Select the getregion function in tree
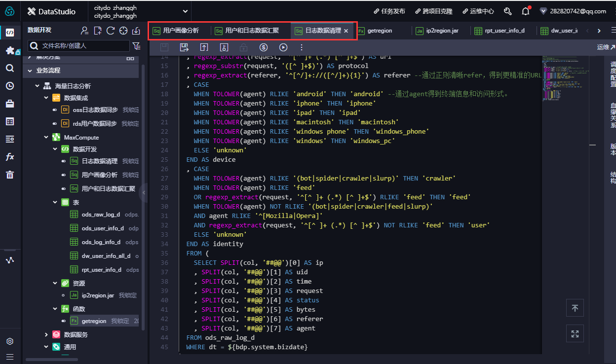This screenshot has height=364, width=616. pos(94,321)
